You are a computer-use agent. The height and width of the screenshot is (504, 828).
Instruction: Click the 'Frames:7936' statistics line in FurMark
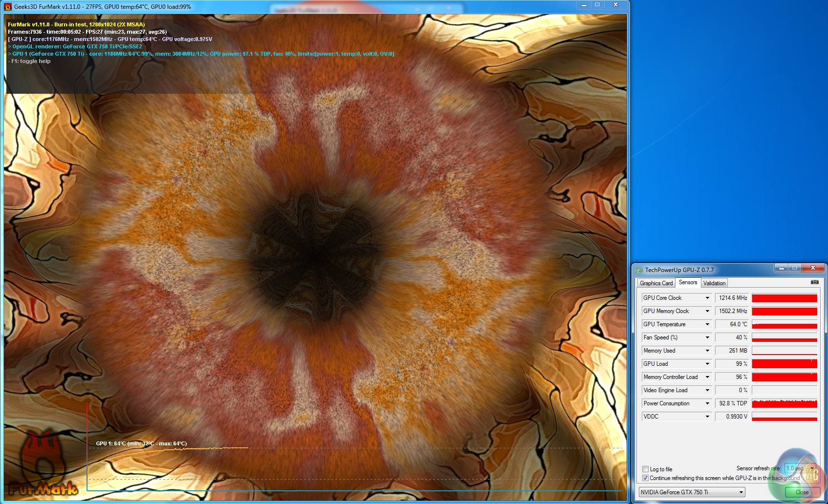point(87,32)
